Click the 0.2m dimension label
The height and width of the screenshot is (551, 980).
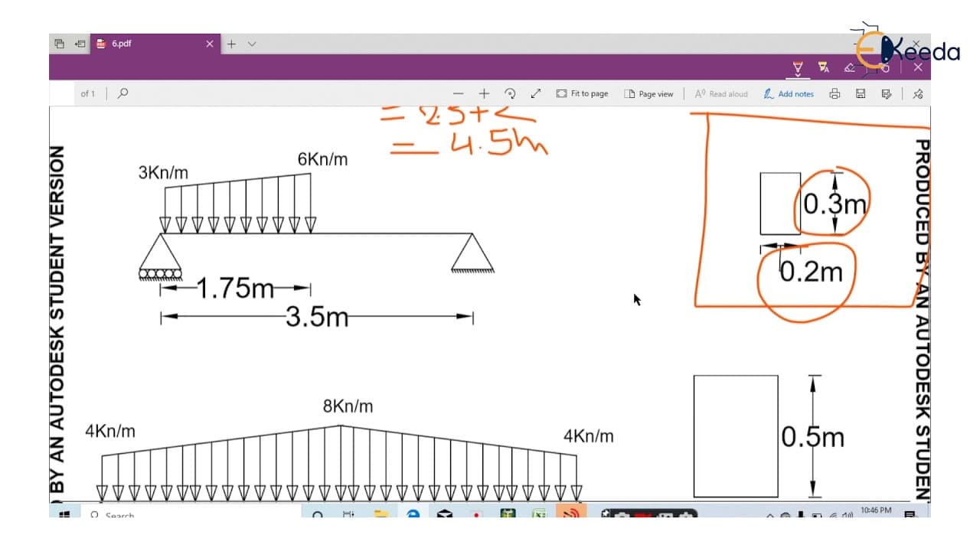[811, 271]
